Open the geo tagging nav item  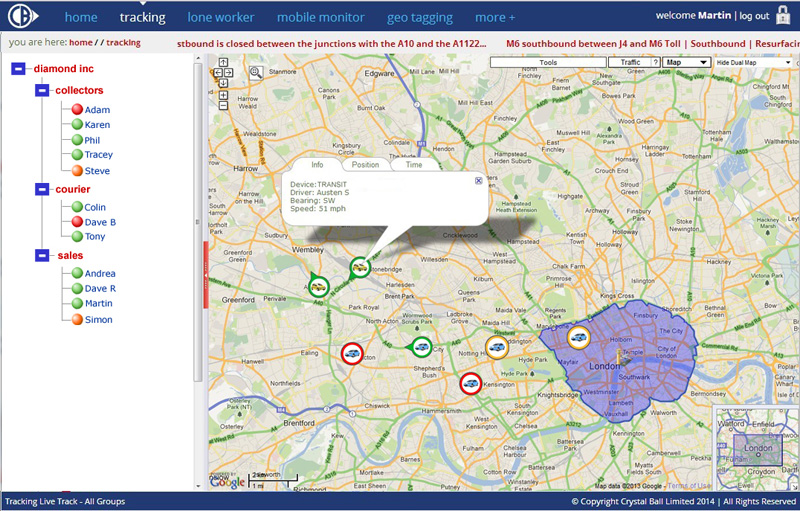pos(419,18)
